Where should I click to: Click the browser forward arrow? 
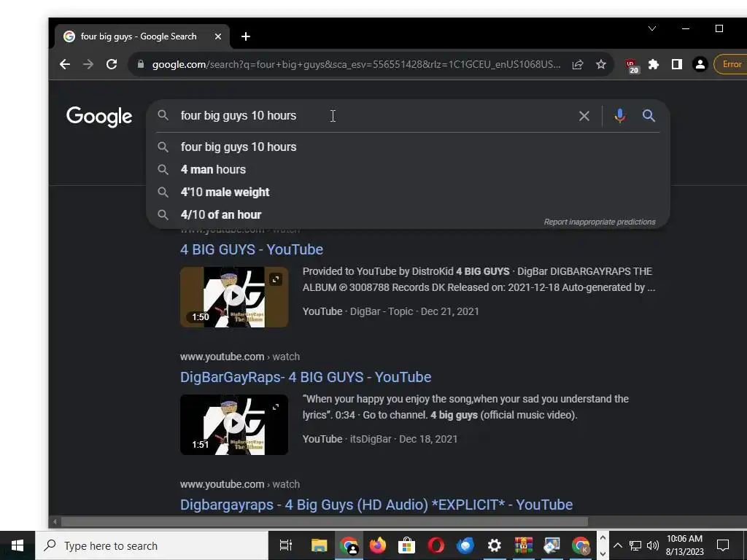(88, 64)
